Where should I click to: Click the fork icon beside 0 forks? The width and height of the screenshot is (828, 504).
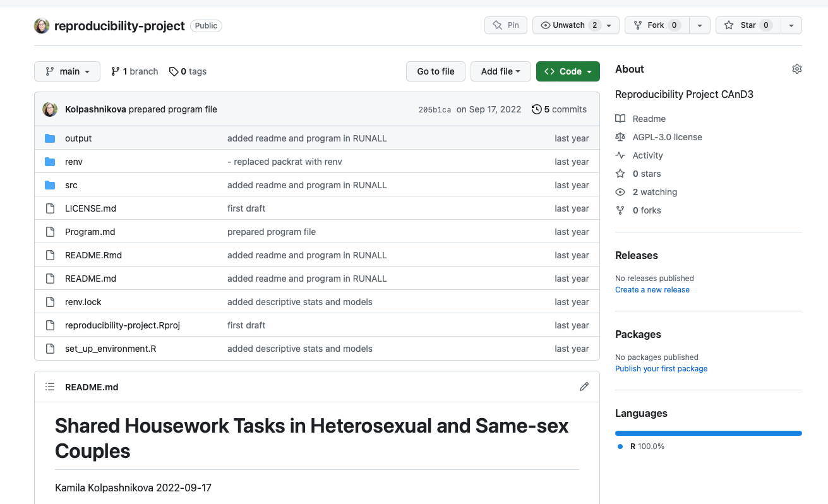620,210
